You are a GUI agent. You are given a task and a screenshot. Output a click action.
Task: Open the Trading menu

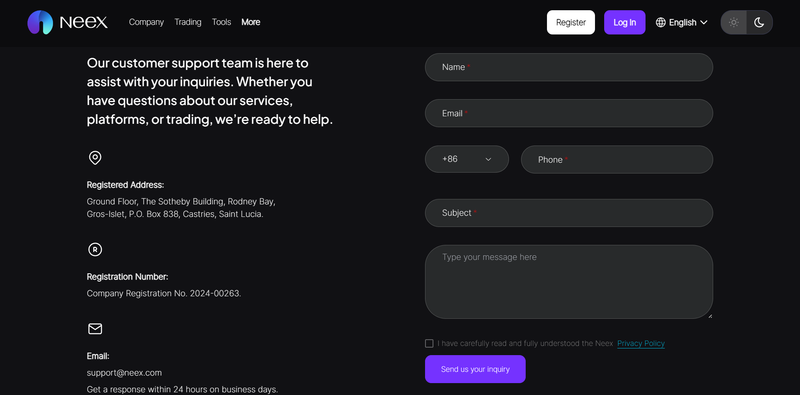[188, 22]
